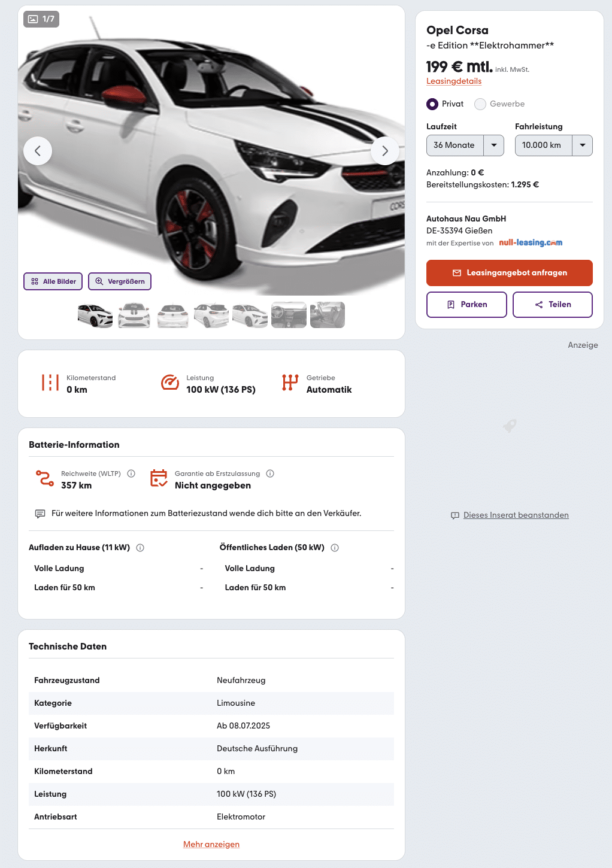Open Alle Bilder gallery

point(53,281)
